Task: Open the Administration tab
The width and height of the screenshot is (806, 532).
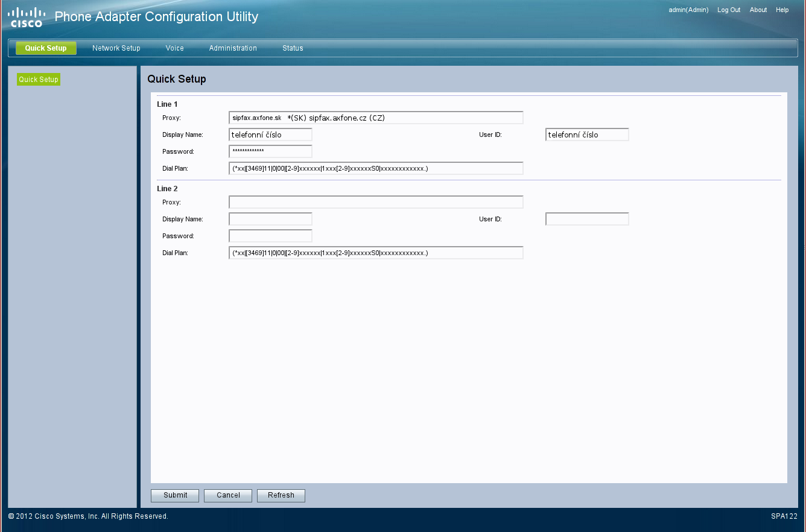Action: pos(233,48)
